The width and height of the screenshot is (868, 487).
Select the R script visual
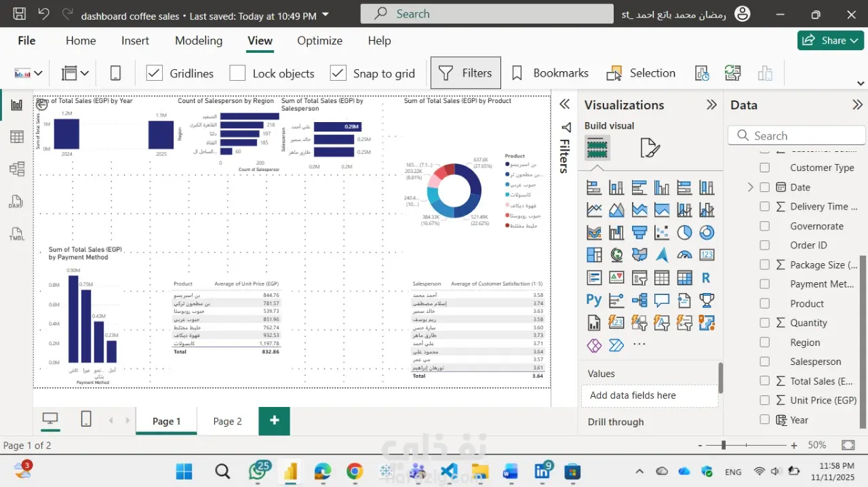707,277
